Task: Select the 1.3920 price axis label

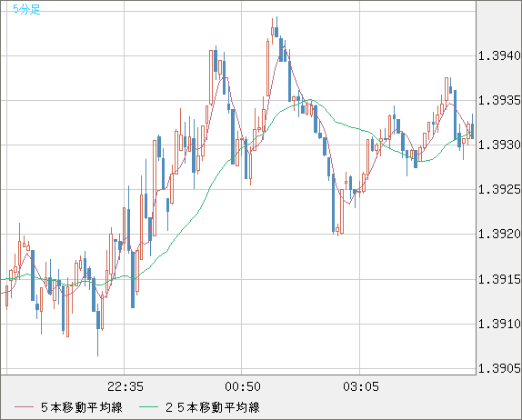Action: (499, 235)
